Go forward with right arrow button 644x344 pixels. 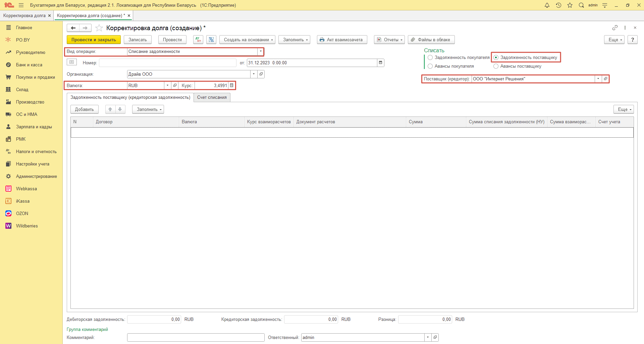[x=85, y=28]
